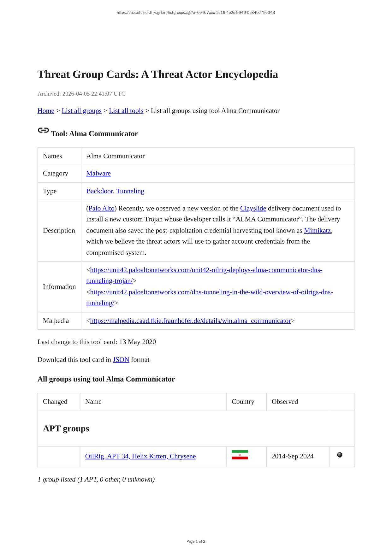
Task: Click the Changed column header
Action: (55, 402)
